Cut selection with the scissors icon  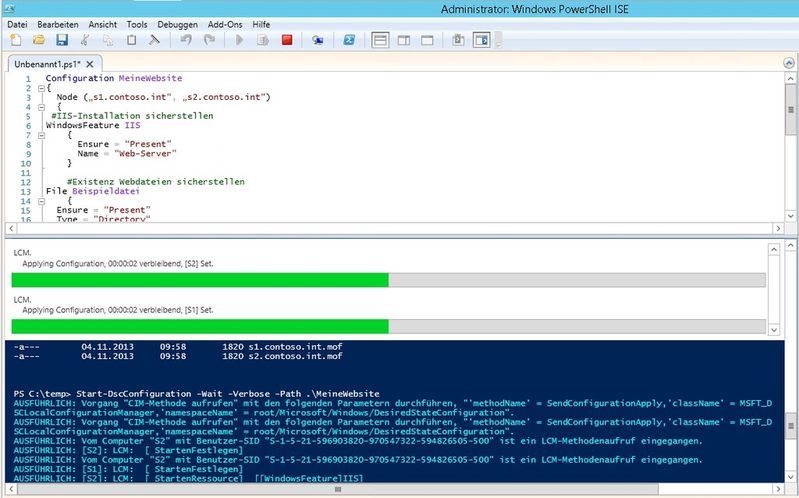[x=85, y=40]
